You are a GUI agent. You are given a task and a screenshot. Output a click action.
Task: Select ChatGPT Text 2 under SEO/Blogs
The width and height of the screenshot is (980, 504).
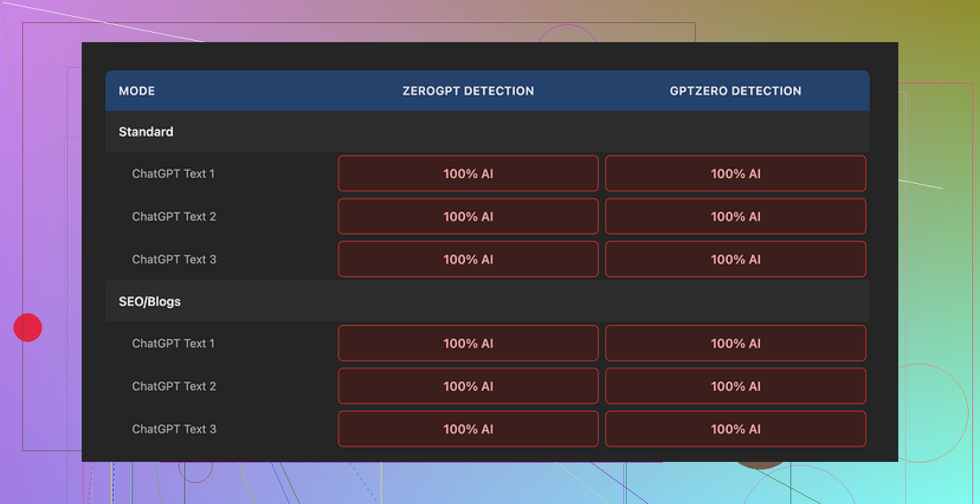[174, 386]
